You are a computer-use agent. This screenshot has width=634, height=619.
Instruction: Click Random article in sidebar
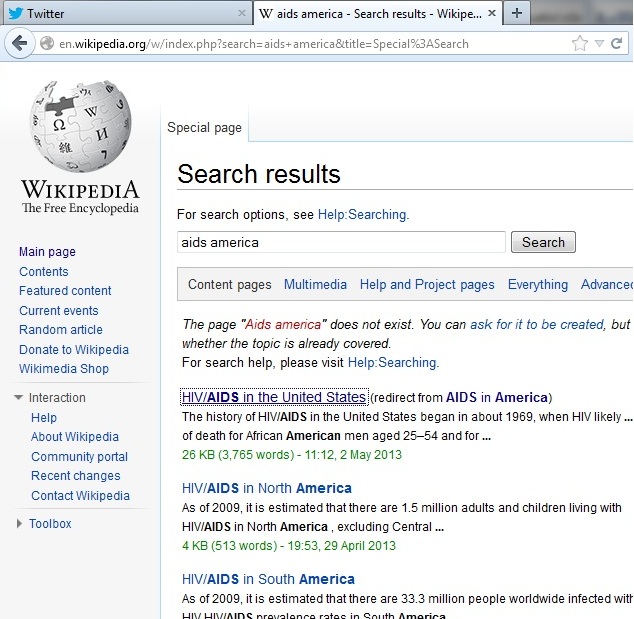(61, 330)
